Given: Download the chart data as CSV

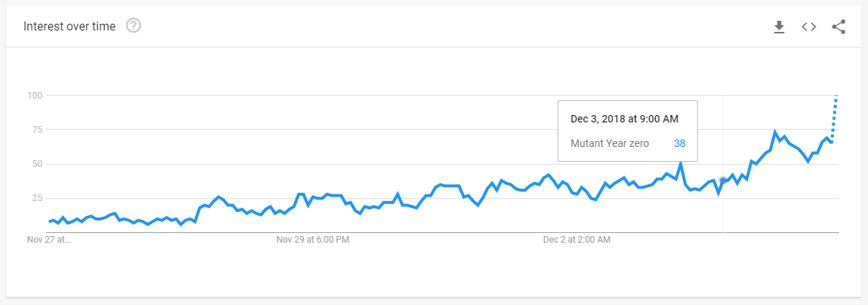Looking at the screenshot, I should point(780,27).
